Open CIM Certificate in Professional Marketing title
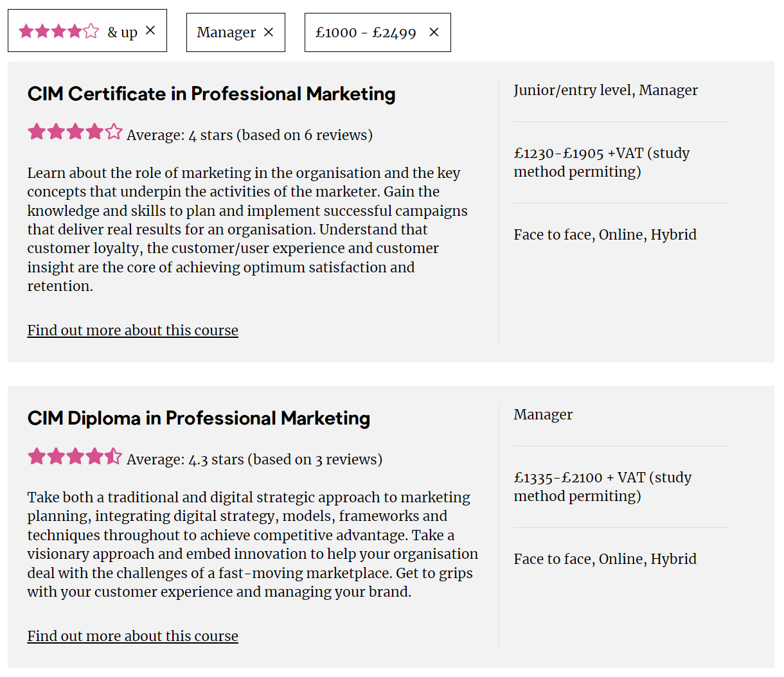The width and height of the screenshot is (784, 677). (211, 94)
